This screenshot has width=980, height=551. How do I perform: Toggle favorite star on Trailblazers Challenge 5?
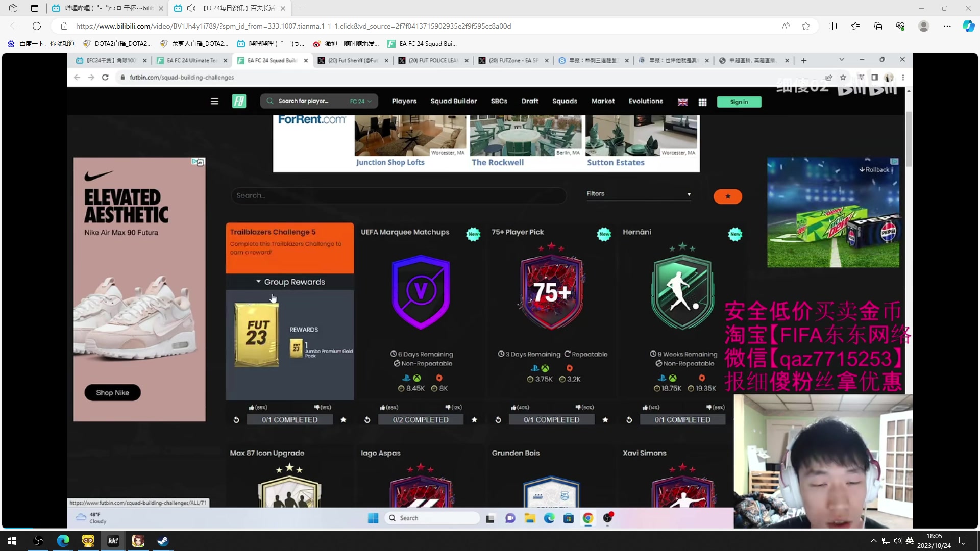(x=343, y=420)
